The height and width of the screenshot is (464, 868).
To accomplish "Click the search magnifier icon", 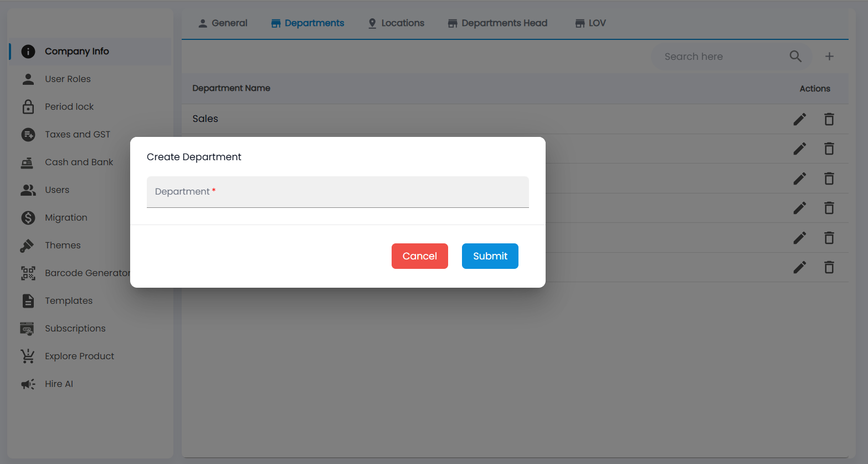I will [795, 56].
